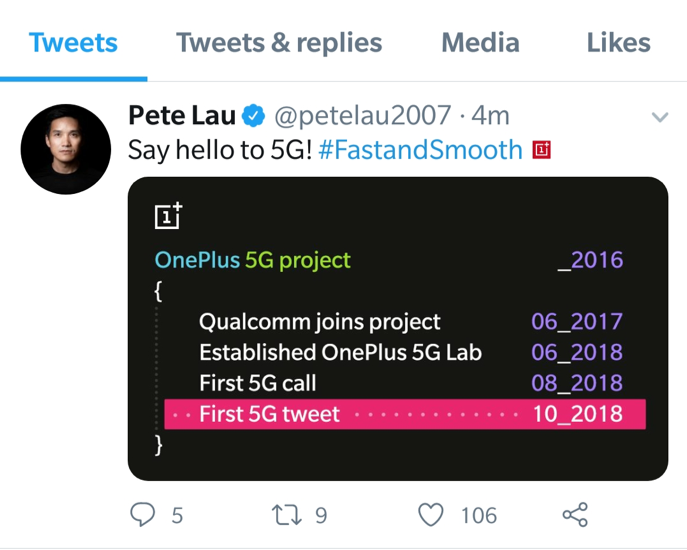This screenshot has width=687, height=550.
Task: Click the highlighted First 5G tweet row
Action: tap(406, 413)
